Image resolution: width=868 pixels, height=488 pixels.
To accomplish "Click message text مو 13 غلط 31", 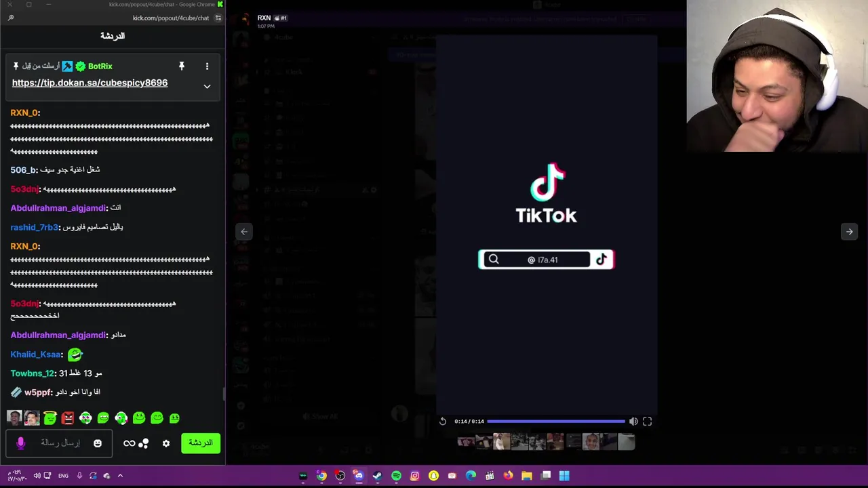I will (80, 373).
